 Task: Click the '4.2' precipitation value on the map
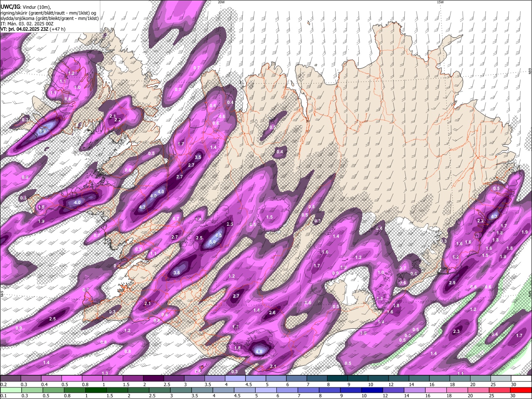142,207
